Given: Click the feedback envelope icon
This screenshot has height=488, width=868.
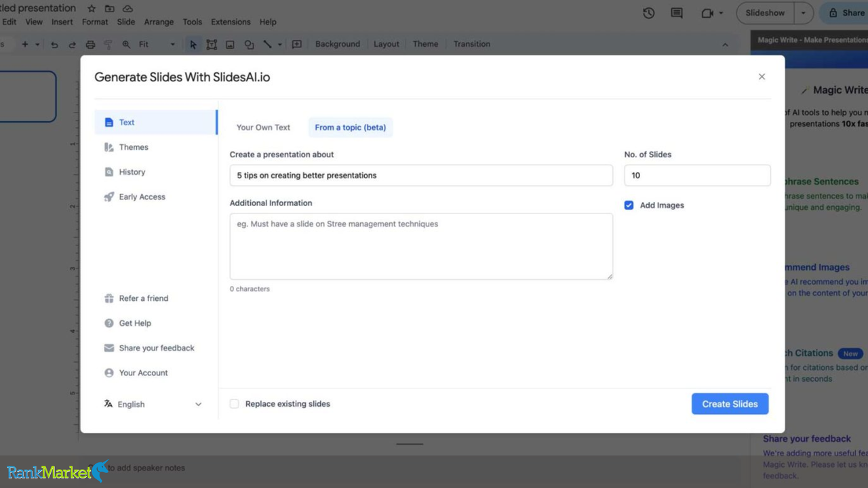Looking at the screenshot, I should (x=108, y=348).
